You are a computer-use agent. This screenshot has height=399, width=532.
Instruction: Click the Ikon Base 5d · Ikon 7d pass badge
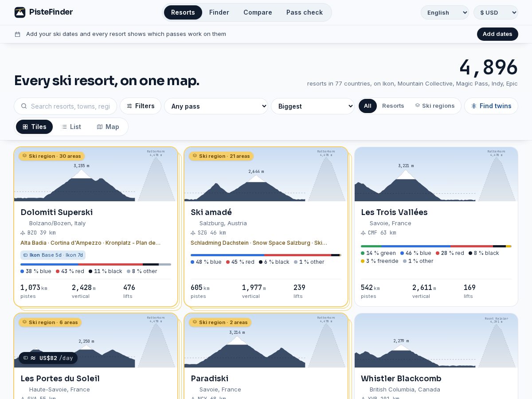pos(53,255)
